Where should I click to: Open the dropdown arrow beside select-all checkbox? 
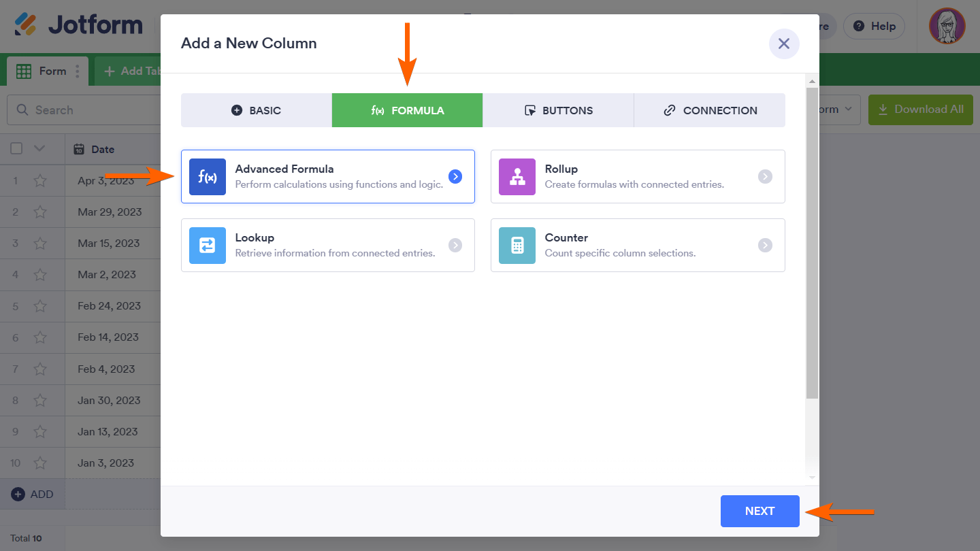tap(39, 149)
